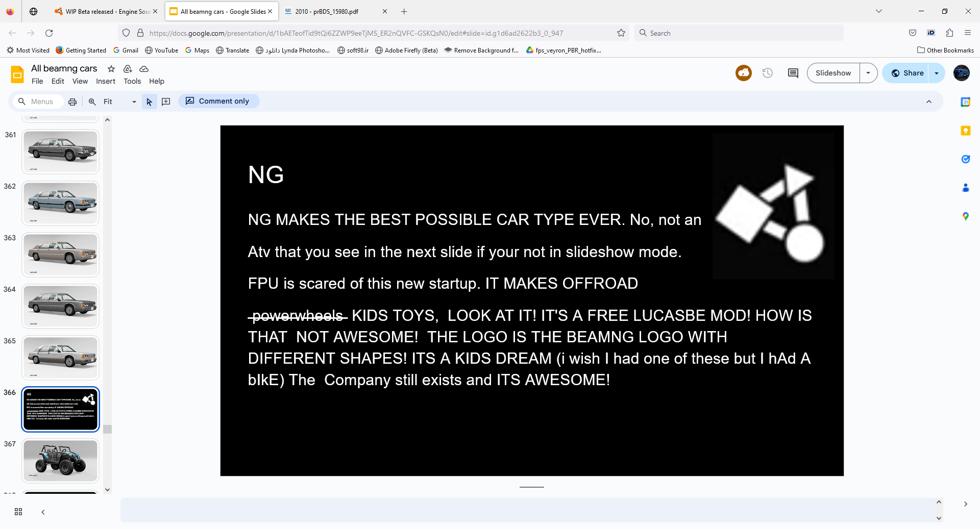Viewport: 980px width, 529px height.
Task: List all browser tabs dropdown
Action: click(x=879, y=11)
